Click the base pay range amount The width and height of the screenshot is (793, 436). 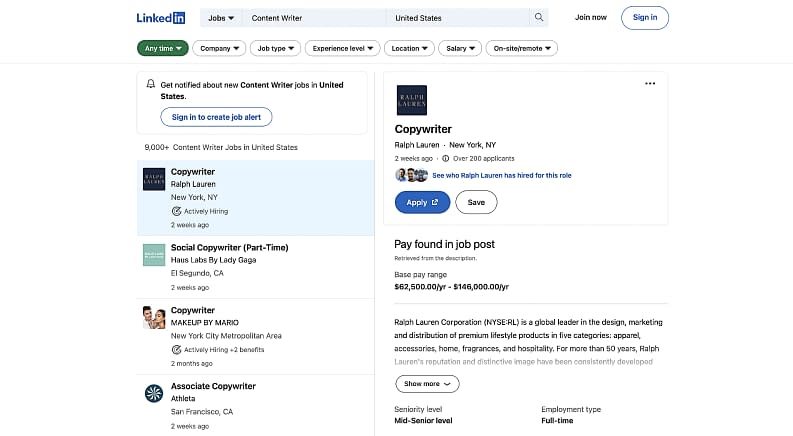pyautogui.click(x=452, y=287)
